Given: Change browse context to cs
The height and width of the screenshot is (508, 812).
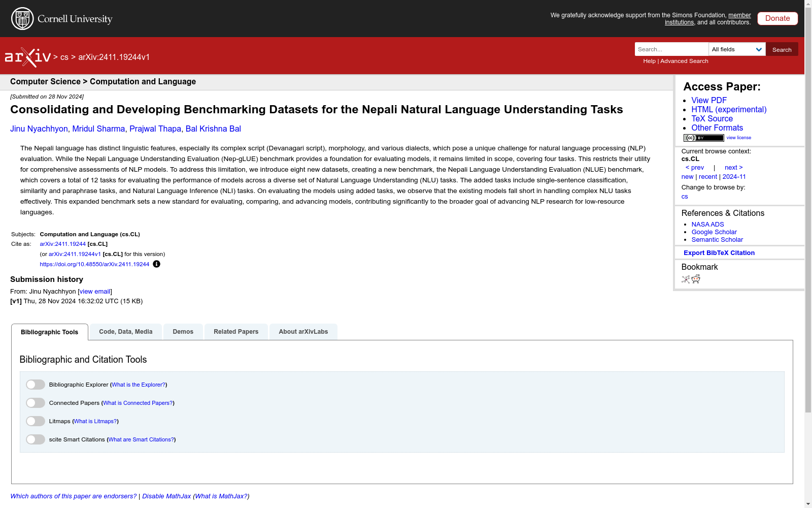Looking at the screenshot, I should (685, 197).
